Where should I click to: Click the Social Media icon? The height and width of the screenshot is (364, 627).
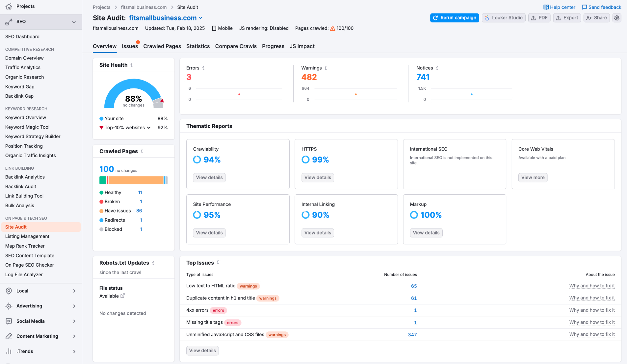9,321
